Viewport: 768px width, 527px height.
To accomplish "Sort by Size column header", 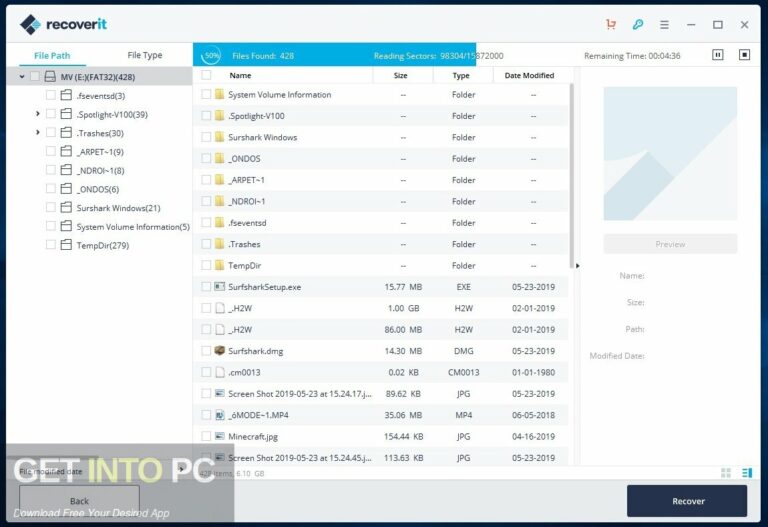I will (x=401, y=75).
